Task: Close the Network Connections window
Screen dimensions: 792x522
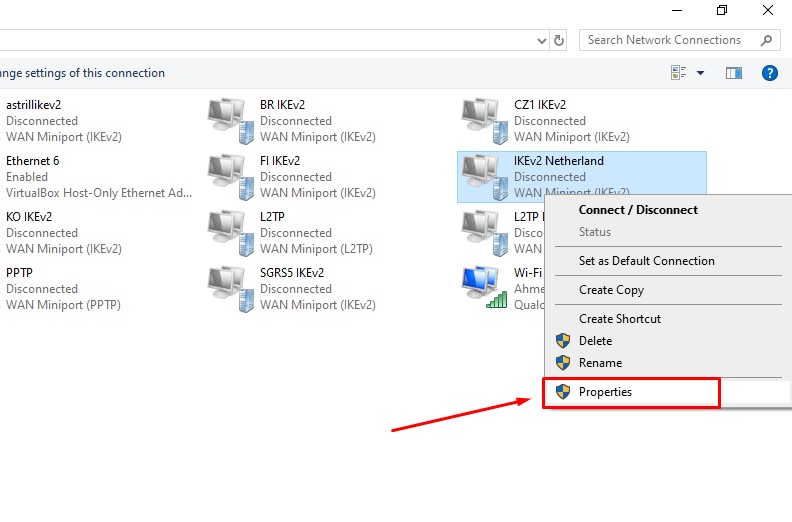Action: point(768,10)
